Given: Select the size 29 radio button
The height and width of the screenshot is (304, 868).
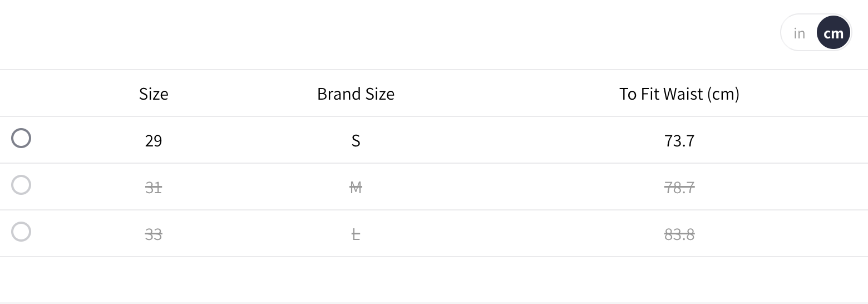Looking at the screenshot, I should point(21,138).
